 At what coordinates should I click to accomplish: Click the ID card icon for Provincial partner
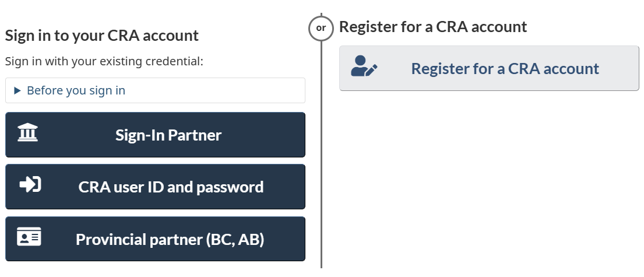coord(29,238)
